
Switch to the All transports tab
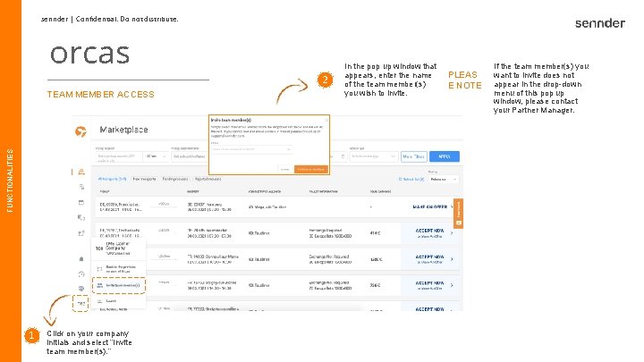112,179
